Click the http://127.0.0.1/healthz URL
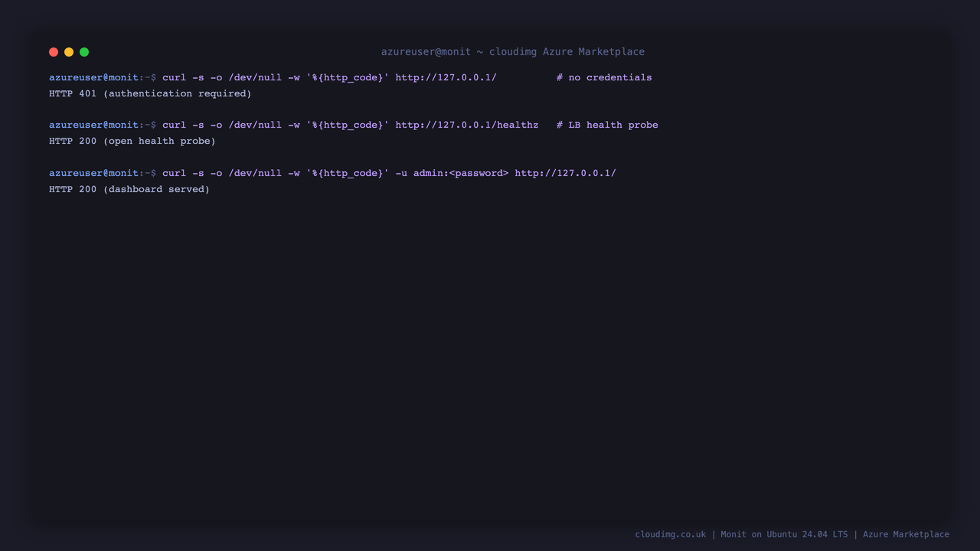Viewport: 980px width, 551px height. coord(467,125)
